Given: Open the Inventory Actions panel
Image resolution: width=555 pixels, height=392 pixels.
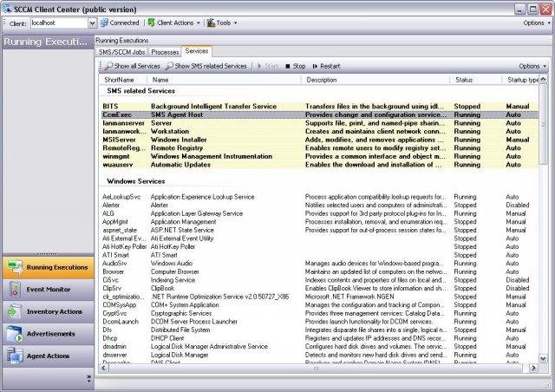Looking at the screenshot, I should 49,311.
